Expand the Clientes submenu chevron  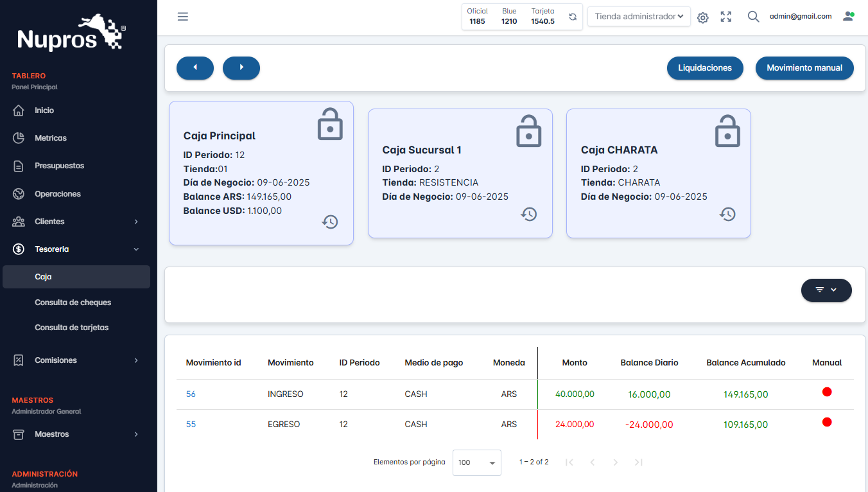coord(136,222)
